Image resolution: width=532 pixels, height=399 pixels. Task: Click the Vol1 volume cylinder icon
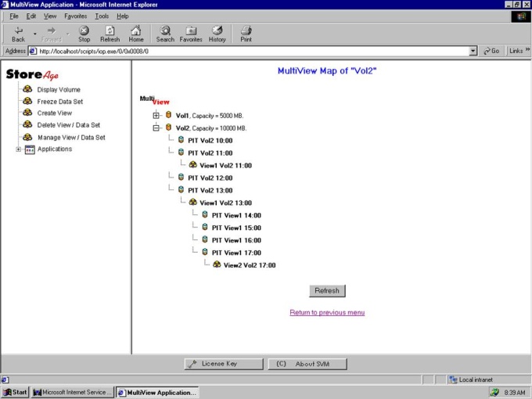(x=168, y=115)
